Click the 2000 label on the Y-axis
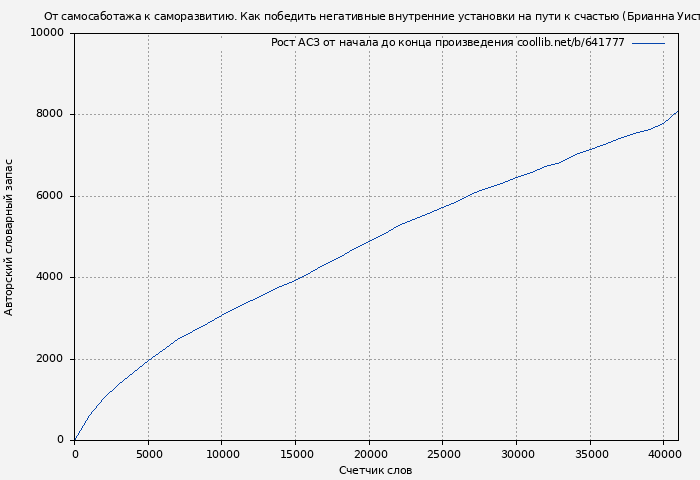 pos(50,359)
